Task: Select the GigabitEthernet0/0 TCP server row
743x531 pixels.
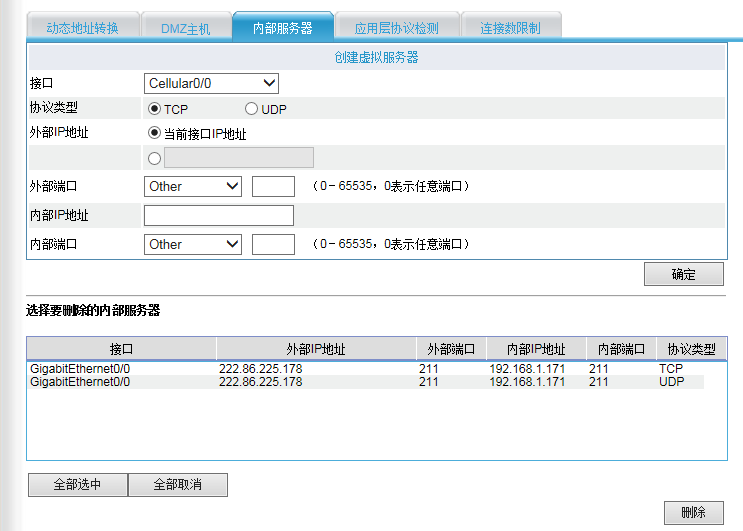Action: coord(365,369)
